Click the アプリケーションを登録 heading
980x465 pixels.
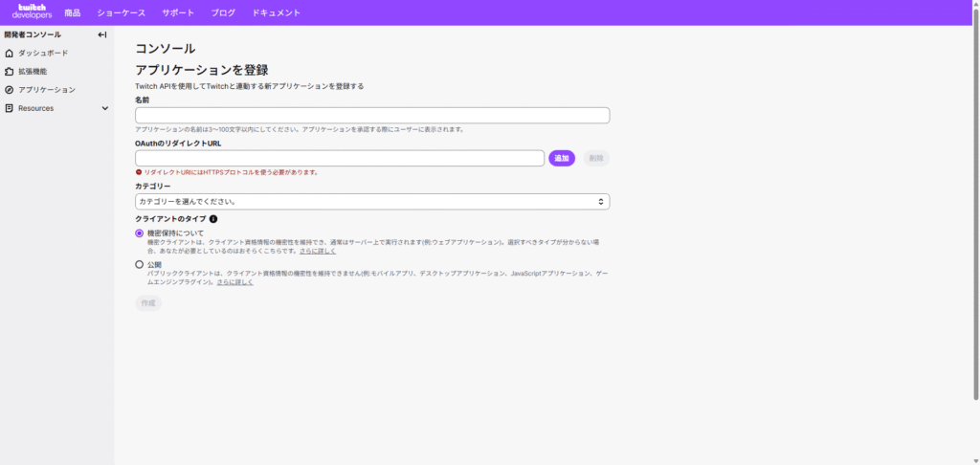[x=202, y=70]
